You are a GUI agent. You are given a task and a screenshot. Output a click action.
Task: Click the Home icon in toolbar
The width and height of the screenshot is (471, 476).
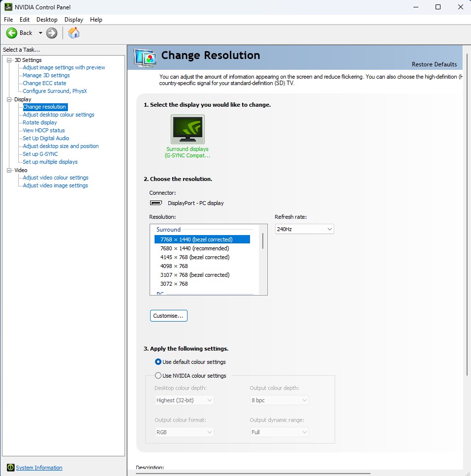click(x=74, y=33)
